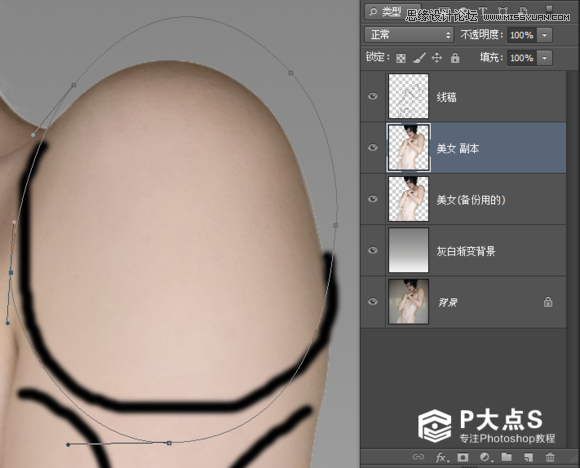The width and height of the screenshot is (580, 468).
Task: Create a new layer group
Action: coord(507,457)
